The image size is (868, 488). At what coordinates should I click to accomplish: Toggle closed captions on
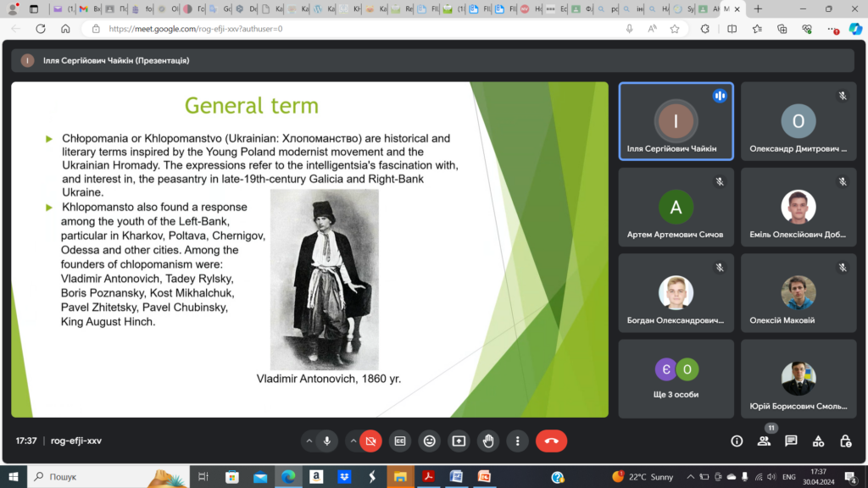(x=399, y=441)
